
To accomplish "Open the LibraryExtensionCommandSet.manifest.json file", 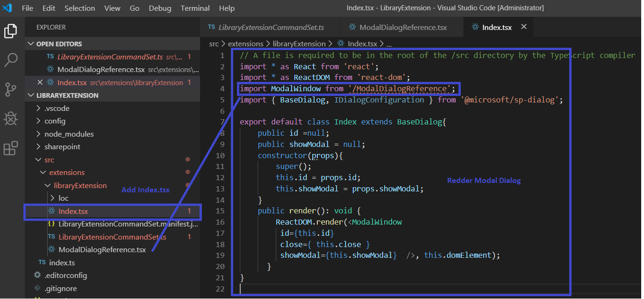I will [x=112, y=224].
